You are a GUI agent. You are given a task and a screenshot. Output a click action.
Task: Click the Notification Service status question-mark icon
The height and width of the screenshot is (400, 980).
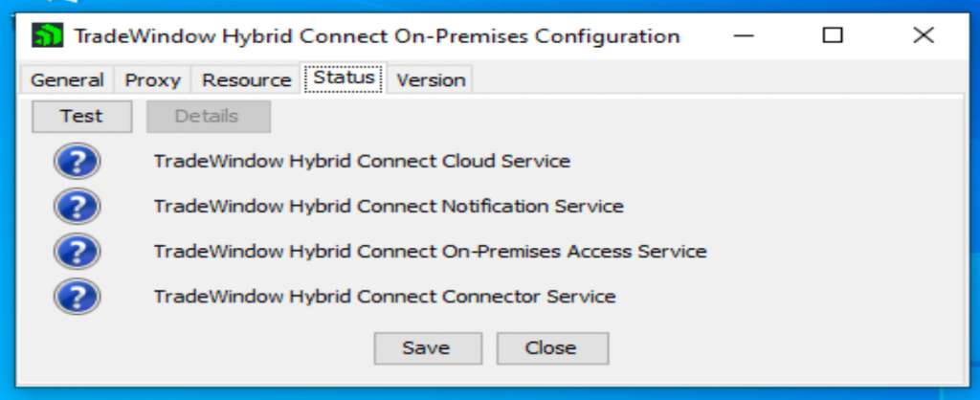point(77,207)
